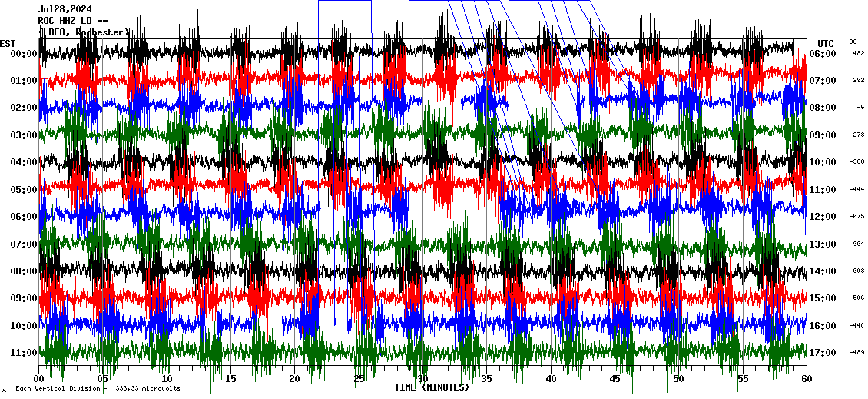
Task: Select the vertical division microvolts note
Action: (x=98, y=388)
